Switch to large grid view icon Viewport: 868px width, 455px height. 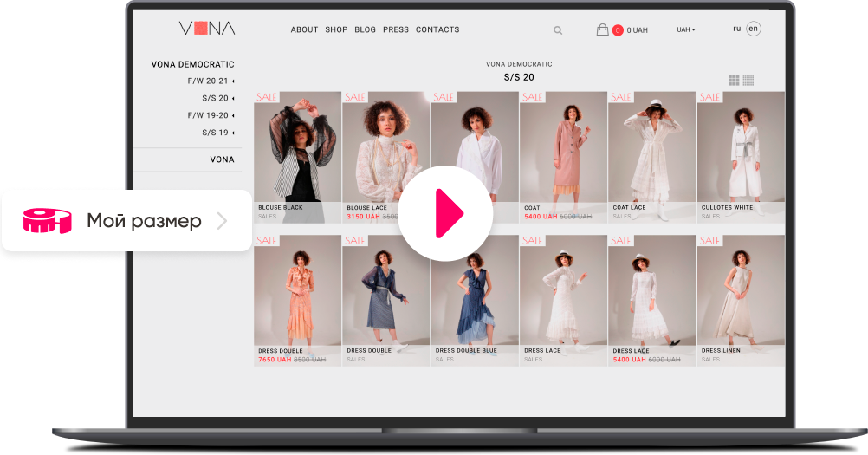coord(734,80)
